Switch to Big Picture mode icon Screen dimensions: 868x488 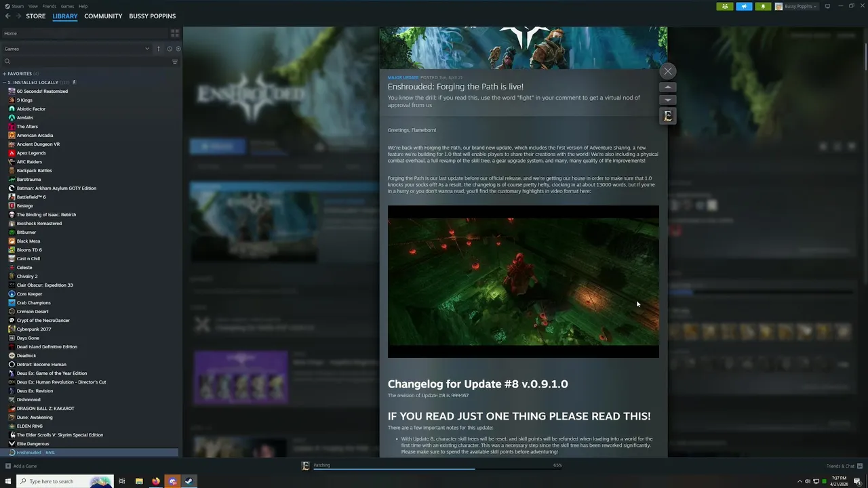pos(827,6)
